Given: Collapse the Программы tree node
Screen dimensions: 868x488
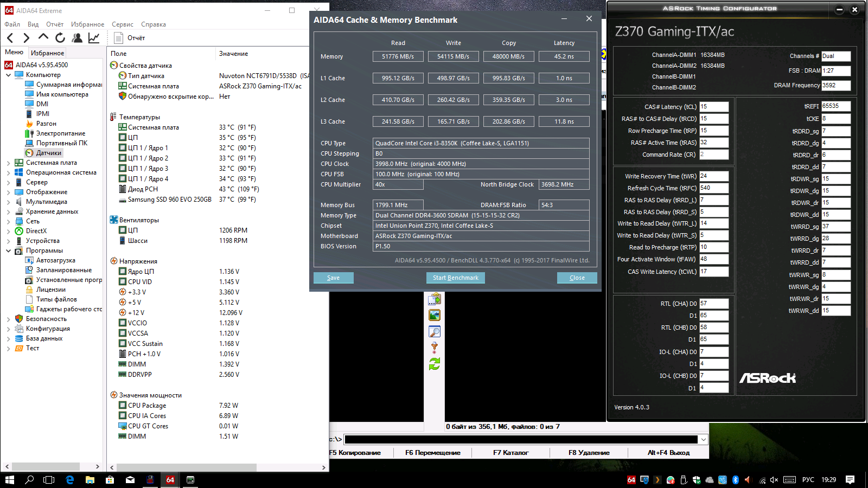Looking at the screenshot, I should [8, 251].
